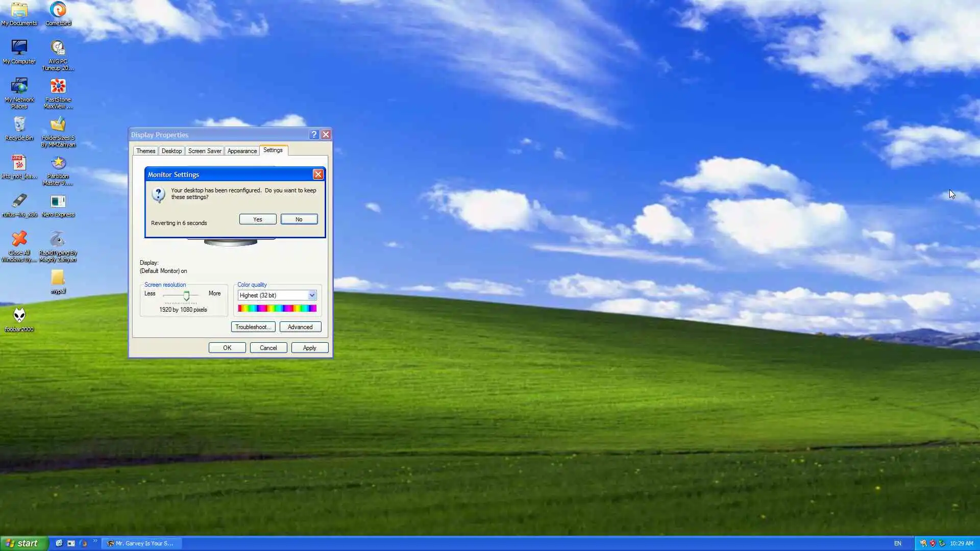Select the rufus desktop icon
980x551 pixels.
pos(19,202)
